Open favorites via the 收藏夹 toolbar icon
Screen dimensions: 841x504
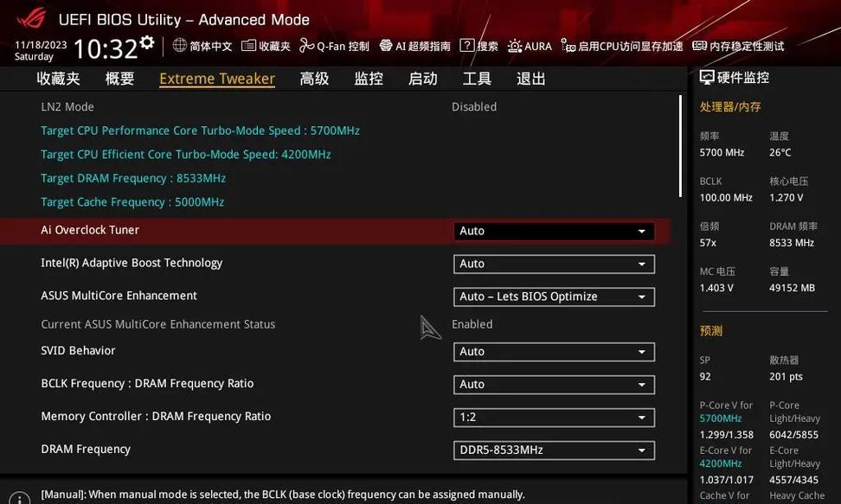coord(248,46)
